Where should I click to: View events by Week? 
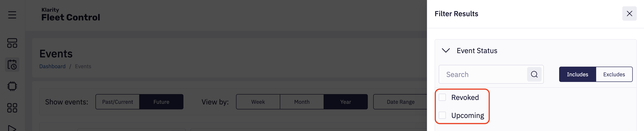click(x=258, y=102)
